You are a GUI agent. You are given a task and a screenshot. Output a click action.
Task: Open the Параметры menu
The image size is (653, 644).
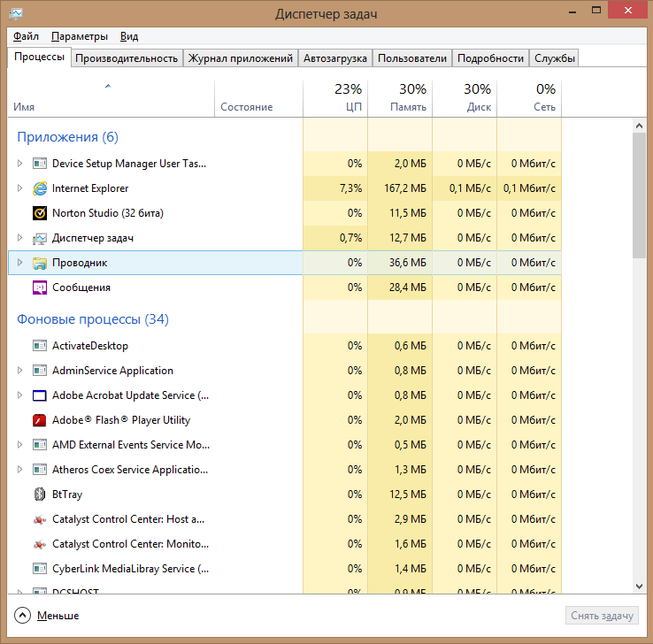[80, 36]
